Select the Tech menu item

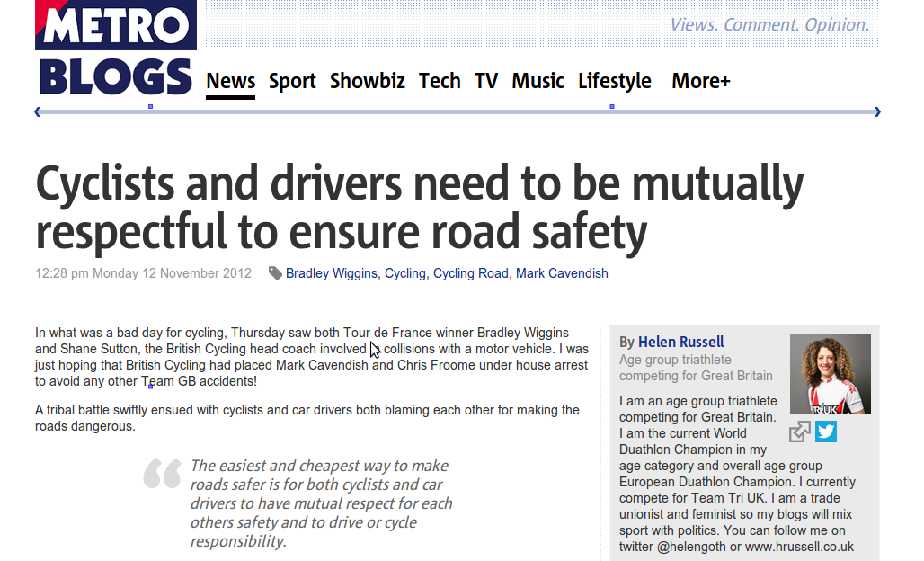[440, 81]
